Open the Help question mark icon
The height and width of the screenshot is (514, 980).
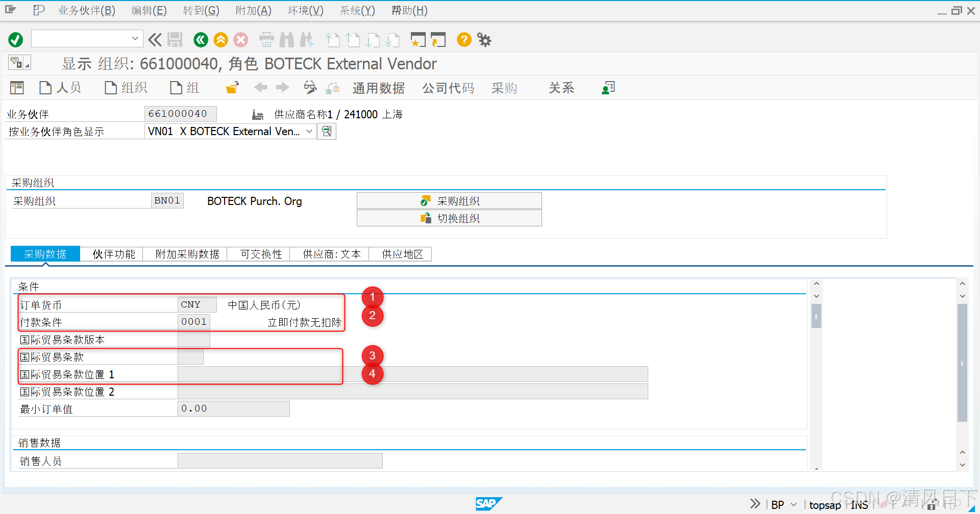click(x=464, y=39)
